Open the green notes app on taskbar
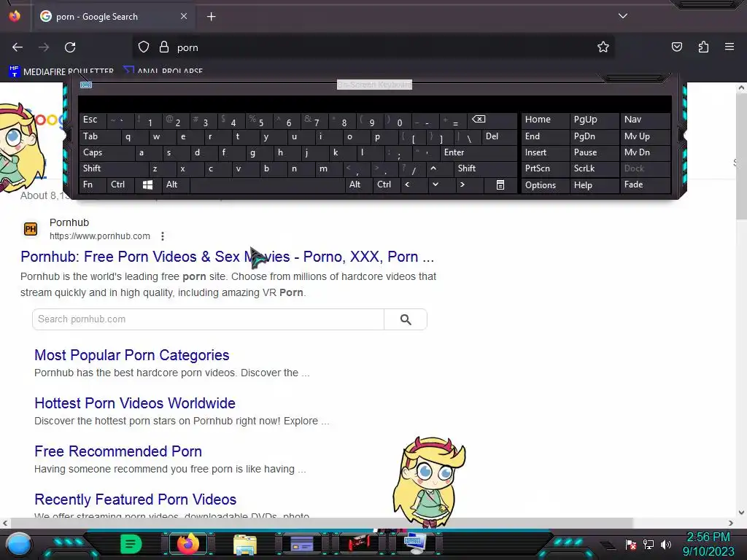The image size is (747, 560). (x=131, y=544)
